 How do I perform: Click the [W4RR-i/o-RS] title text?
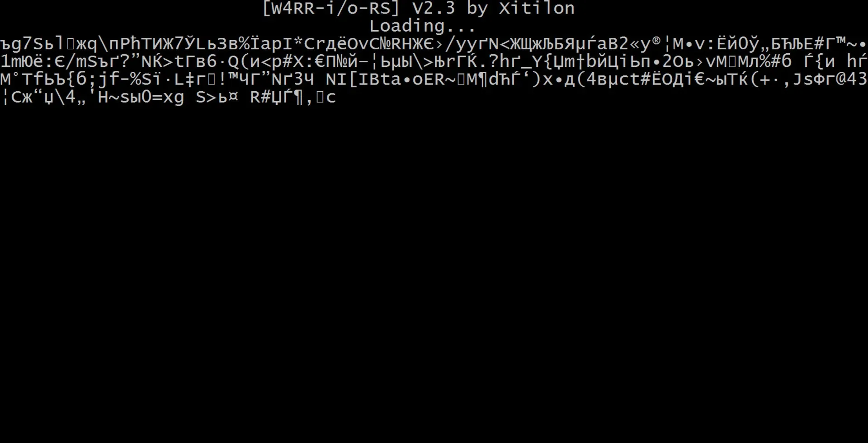331,8
